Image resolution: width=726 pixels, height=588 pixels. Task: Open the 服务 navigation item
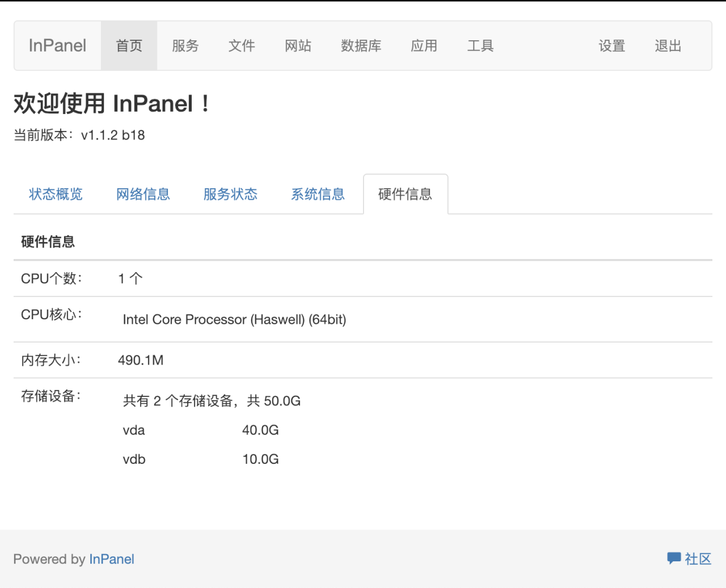click(x=185, y=45)
